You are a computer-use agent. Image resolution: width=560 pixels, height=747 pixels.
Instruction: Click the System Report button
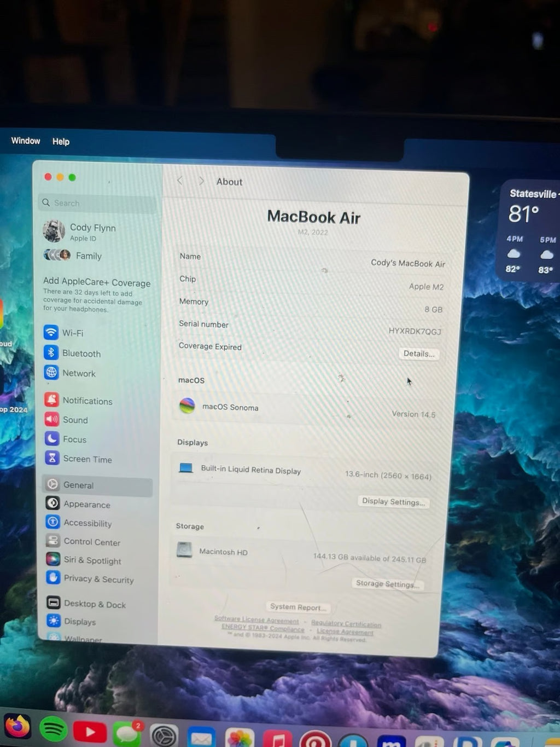(x=298, y=606)
